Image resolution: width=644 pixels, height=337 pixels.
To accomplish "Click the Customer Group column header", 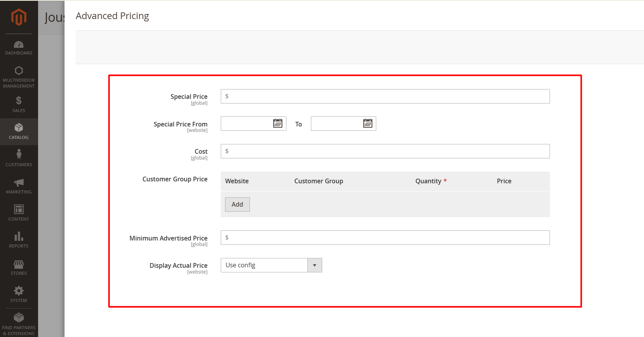I will tap(319, 181).
